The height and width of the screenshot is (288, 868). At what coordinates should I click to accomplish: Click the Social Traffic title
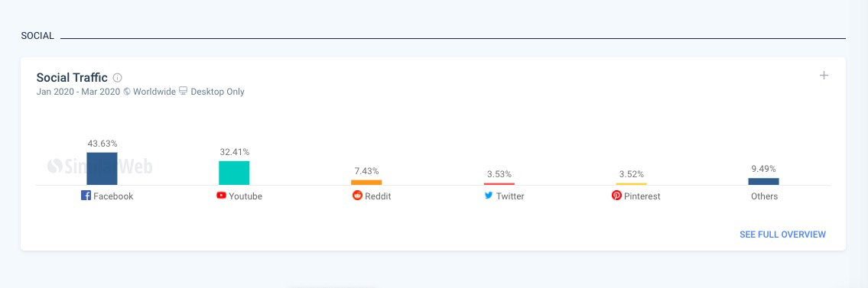point(72,78)
